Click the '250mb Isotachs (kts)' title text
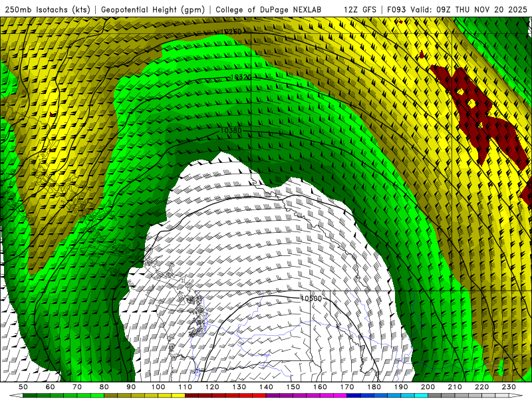 tap(47, 9)
